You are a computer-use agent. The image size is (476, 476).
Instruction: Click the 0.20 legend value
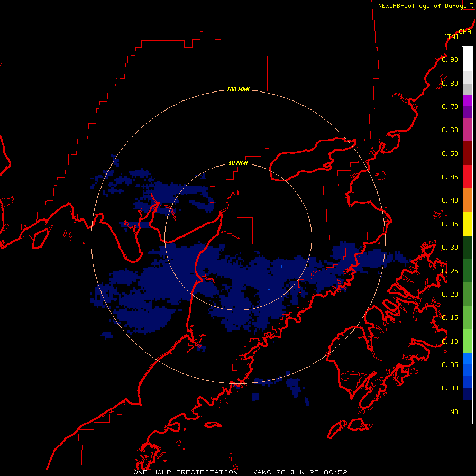click(x=450, y=295)
